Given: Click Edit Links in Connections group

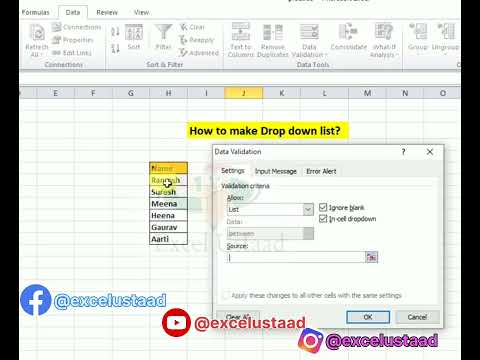Looking at the screenshot, I should click(x=72, y=53).
